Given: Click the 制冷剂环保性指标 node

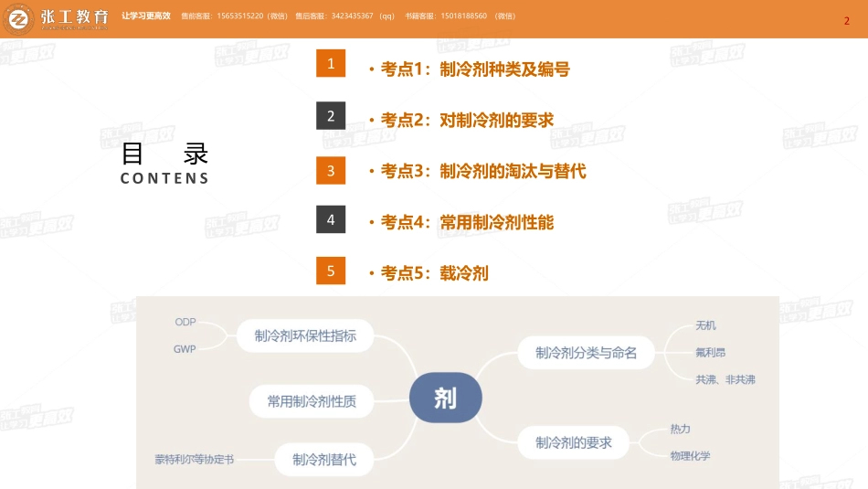Looking at the screenshot, I should click(305, 335).
